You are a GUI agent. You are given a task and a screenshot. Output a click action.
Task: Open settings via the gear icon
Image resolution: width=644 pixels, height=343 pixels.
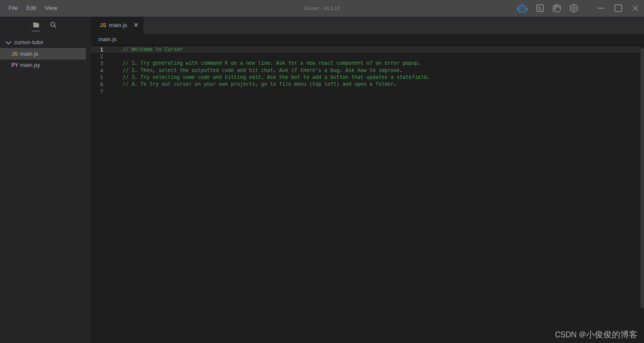574,8
